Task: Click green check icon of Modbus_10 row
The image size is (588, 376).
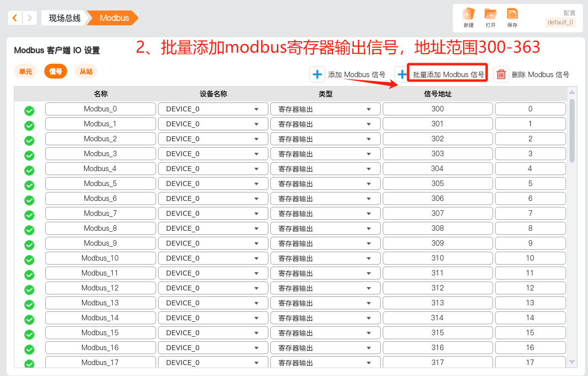Action: tap(29, 260)
